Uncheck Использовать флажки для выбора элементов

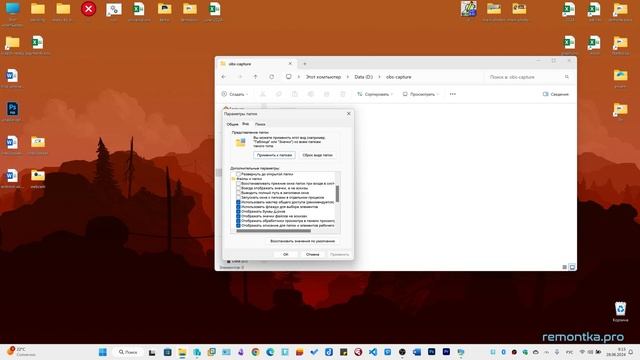238,207
